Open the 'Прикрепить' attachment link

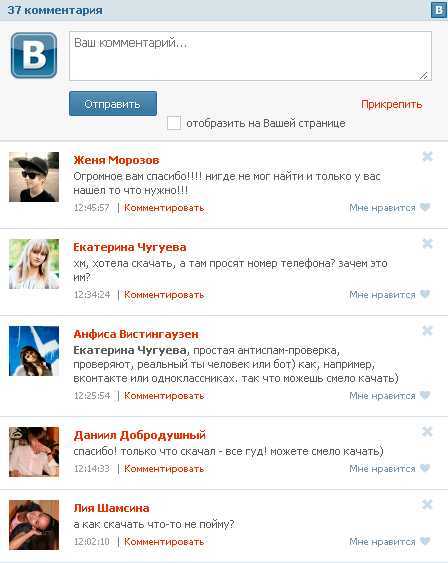tap(391, 104)
